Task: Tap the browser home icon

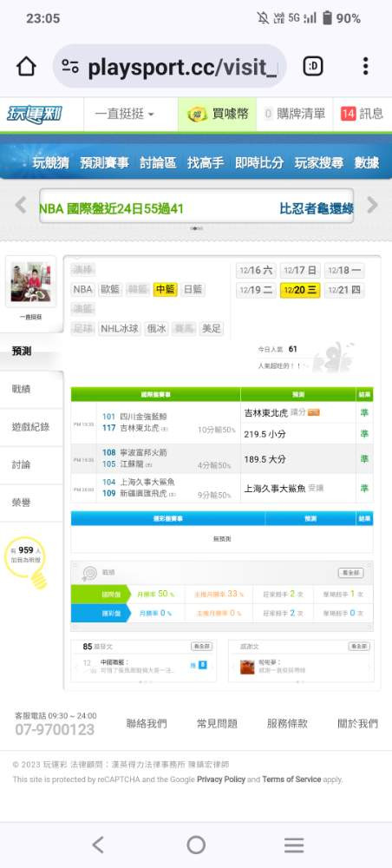Action: (26, 67)
